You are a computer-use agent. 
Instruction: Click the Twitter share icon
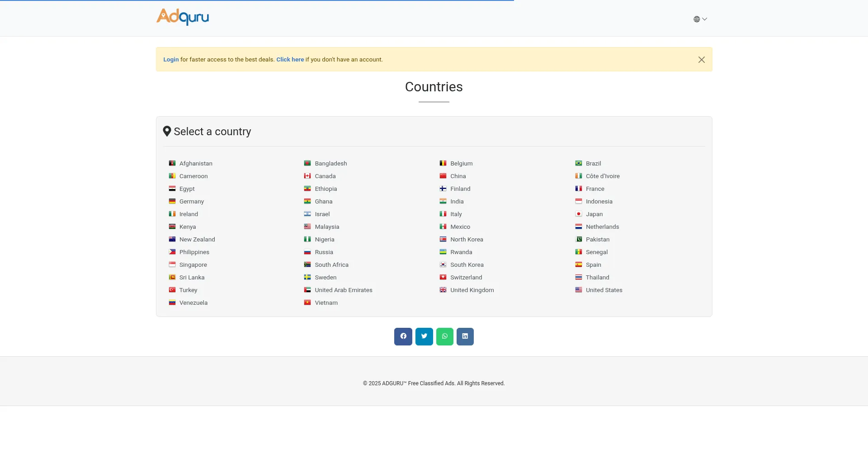click(x=424, y=336)
